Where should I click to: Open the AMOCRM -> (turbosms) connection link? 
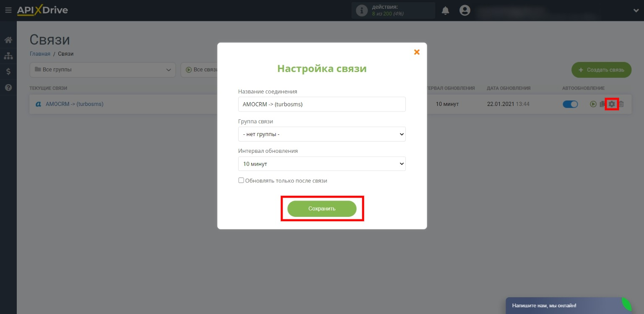point(75,104)
